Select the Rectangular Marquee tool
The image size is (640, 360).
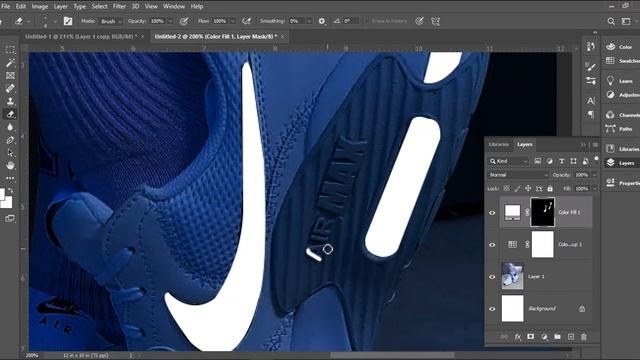coord(10,50)
